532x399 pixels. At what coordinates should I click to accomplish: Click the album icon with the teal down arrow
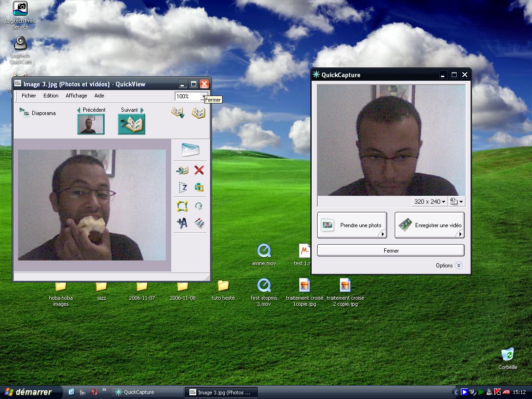point(178,112)
